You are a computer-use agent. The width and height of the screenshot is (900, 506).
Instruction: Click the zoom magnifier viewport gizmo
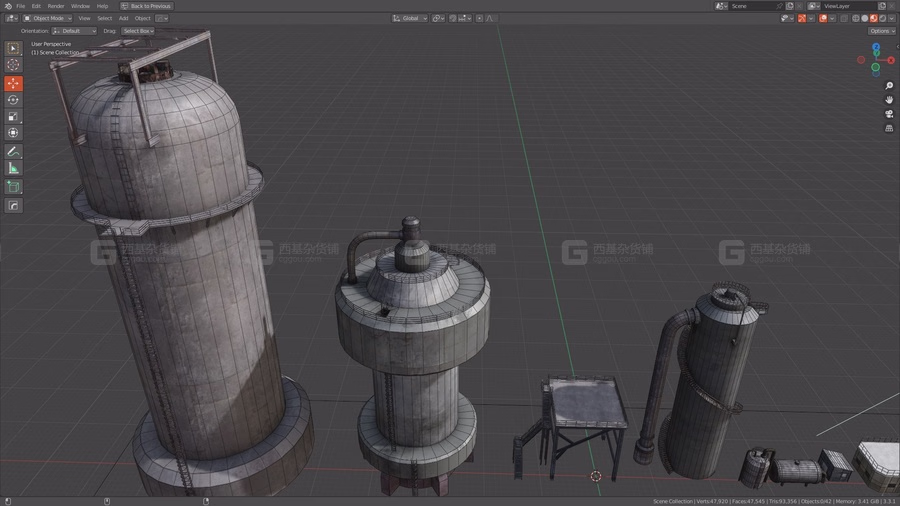[x=889, y=86]
